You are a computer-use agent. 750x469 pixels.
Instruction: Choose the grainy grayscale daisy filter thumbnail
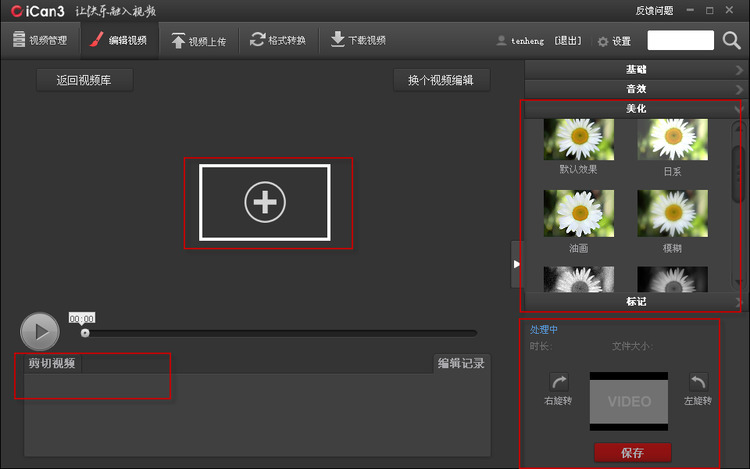pyautogui.click(x=579, y=279)
